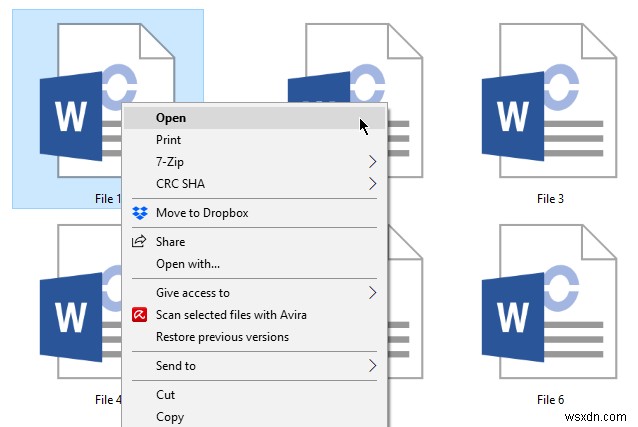The image size is (638, 427).
Task: Choose Scan selected files with Avira
Action: pos(255,315)
